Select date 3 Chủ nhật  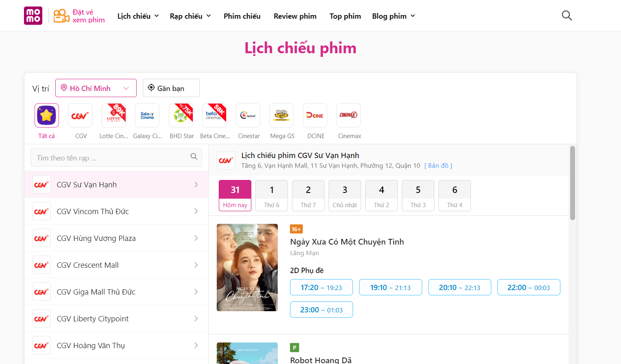(x=345, y=195)
